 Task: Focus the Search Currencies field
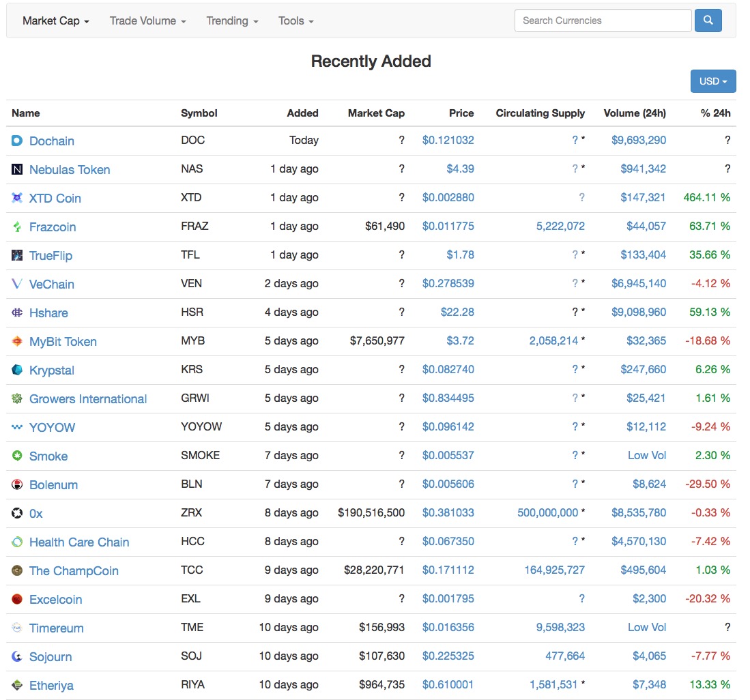(603, 20)
